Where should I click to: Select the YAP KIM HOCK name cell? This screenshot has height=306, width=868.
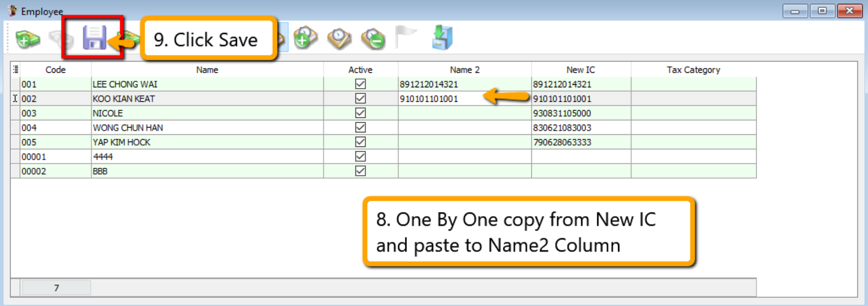pos(207,142)
